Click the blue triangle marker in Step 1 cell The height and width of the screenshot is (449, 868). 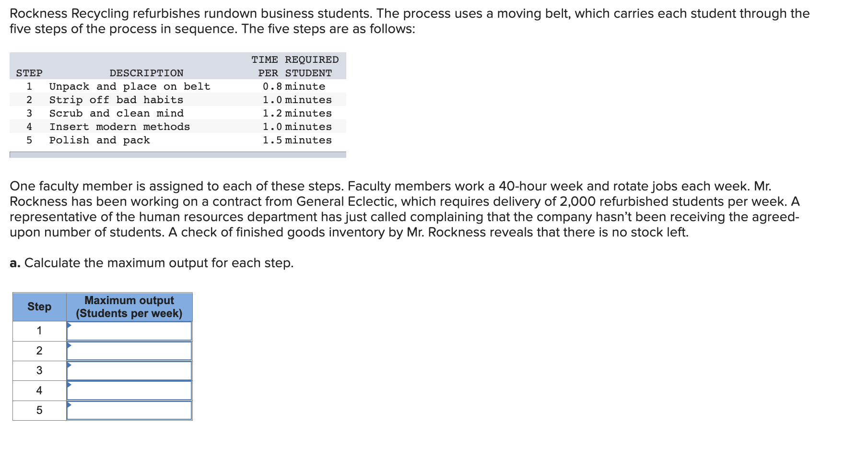[x=69, y=325]
